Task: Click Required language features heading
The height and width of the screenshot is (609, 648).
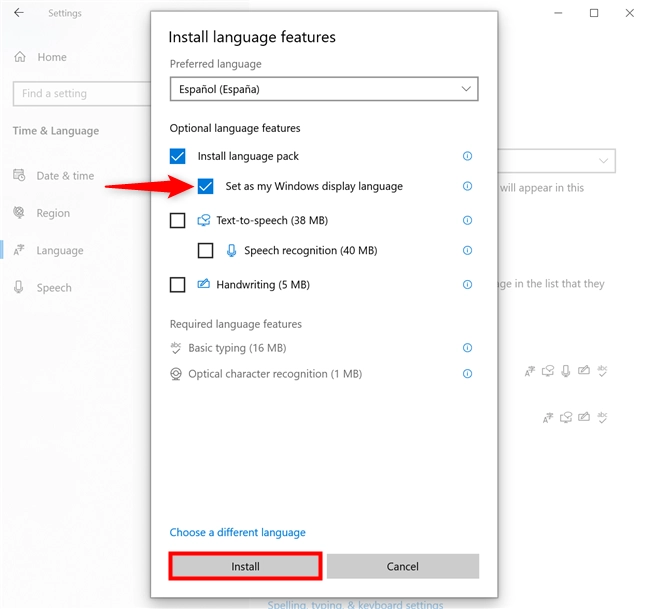Action: point(236,324)
